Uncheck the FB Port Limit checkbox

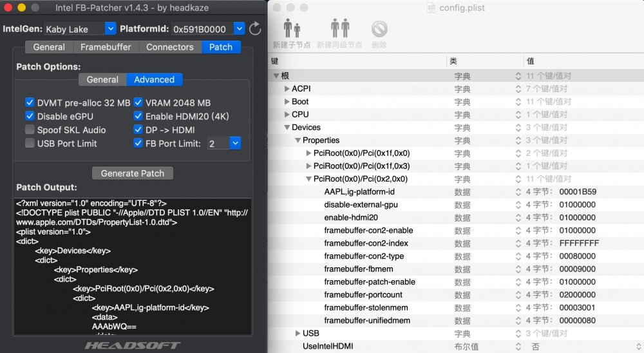[x=138, y=143]
